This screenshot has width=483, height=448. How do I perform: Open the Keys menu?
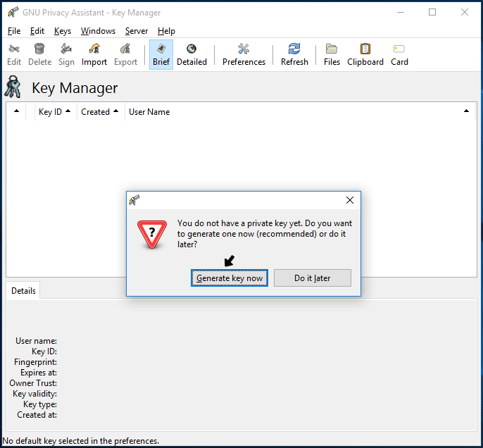pos(62,31)
